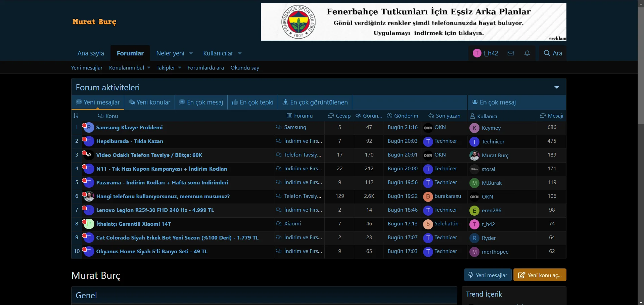Click Keymey's avatar in top posters

pos(474,128)
